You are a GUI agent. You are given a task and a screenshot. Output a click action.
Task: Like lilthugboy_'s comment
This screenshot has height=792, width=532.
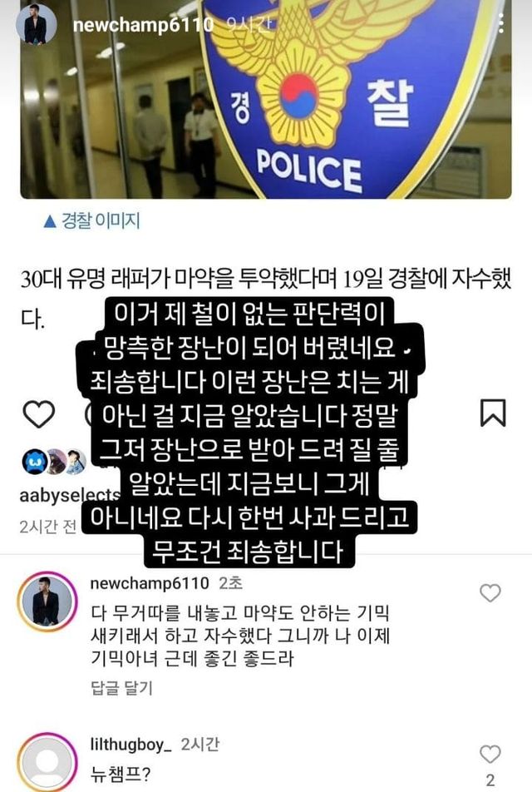pyautogui.click(x=490, y=754)
